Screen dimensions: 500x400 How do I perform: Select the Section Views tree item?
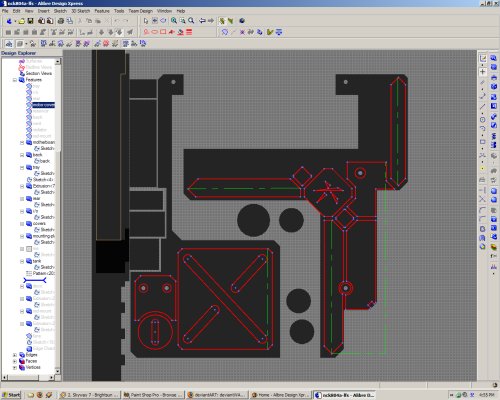pos(39,73)
